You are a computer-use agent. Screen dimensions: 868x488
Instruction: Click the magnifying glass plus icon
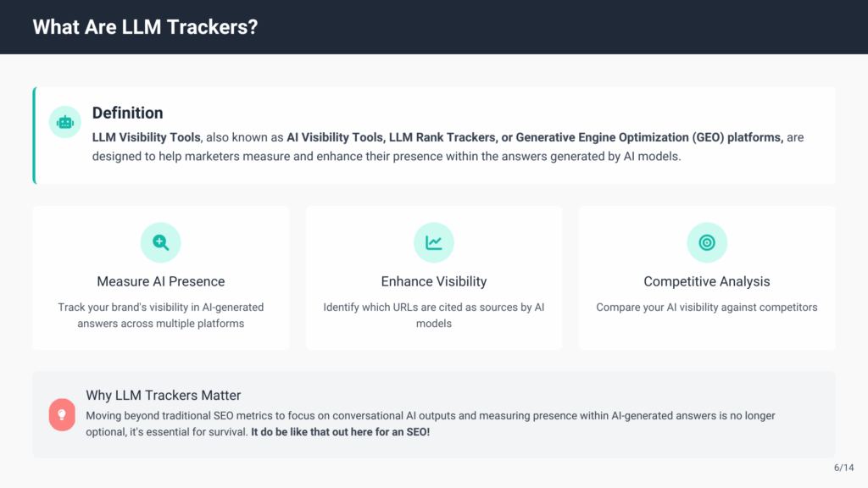[160, 242]
